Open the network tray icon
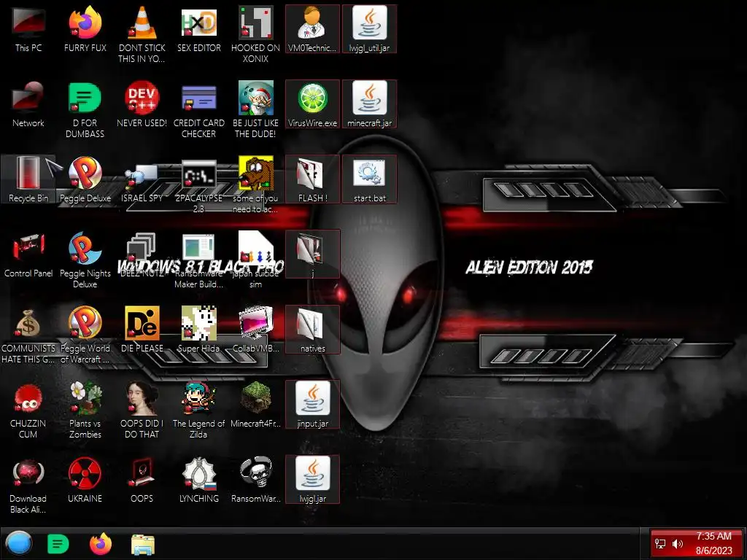 [659, 544]
